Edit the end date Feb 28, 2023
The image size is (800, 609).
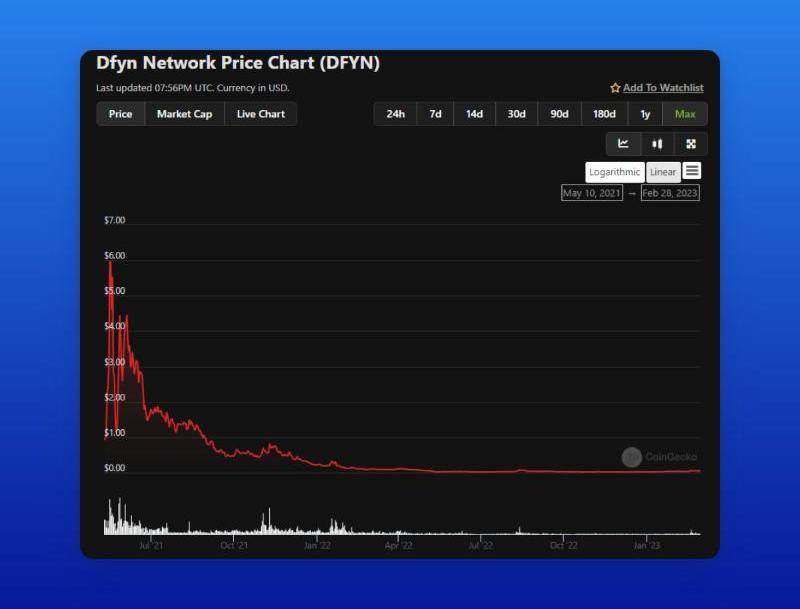point(670,193)
